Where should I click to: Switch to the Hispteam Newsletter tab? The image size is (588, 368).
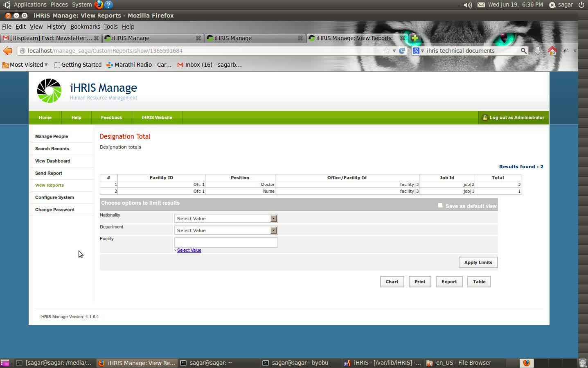tap(50, 38)
